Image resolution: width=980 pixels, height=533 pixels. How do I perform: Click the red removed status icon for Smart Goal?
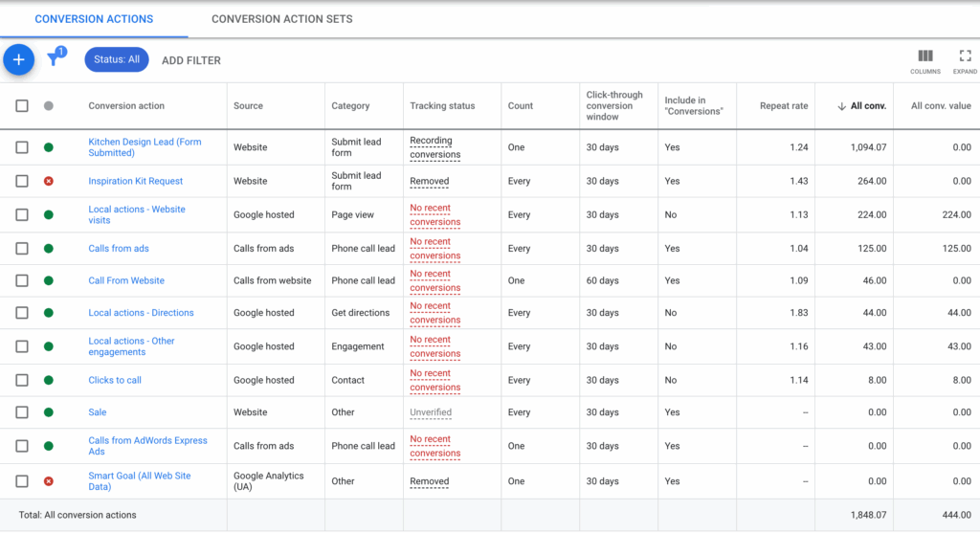click(x=49, y=481)
